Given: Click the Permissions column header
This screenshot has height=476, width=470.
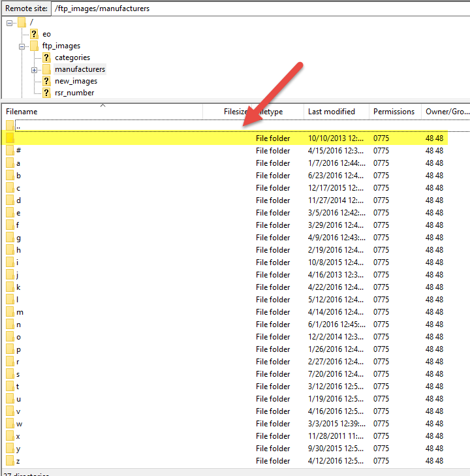Looking at the screenshot, I should pos(394,112).
